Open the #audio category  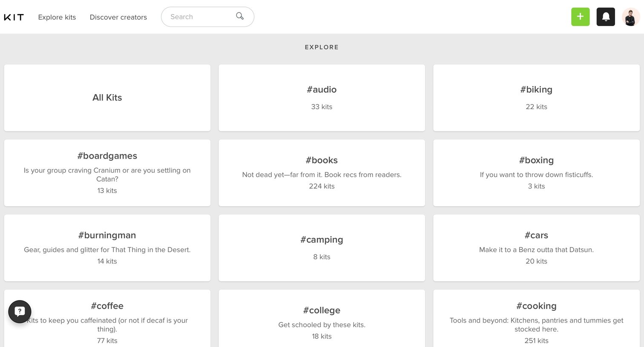pyautogui.click(x=322, y=98)
